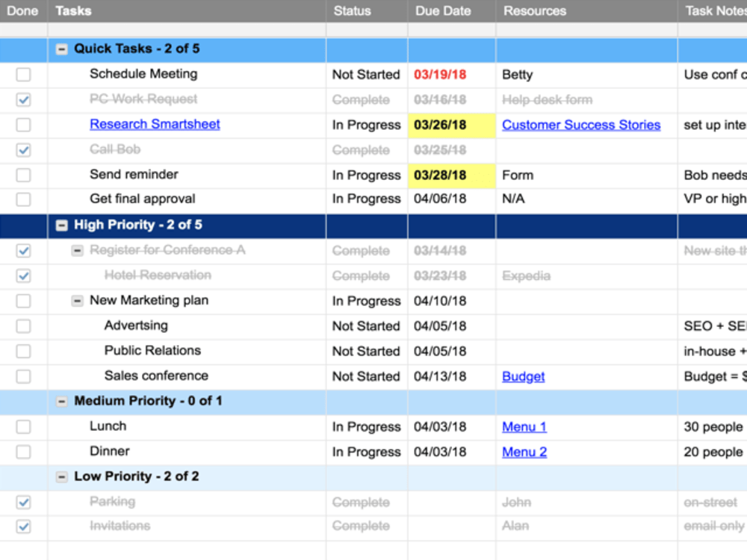The image size is (747, 560).
Task: Select the Advertsing task cell
Action: tap(187, 327)
